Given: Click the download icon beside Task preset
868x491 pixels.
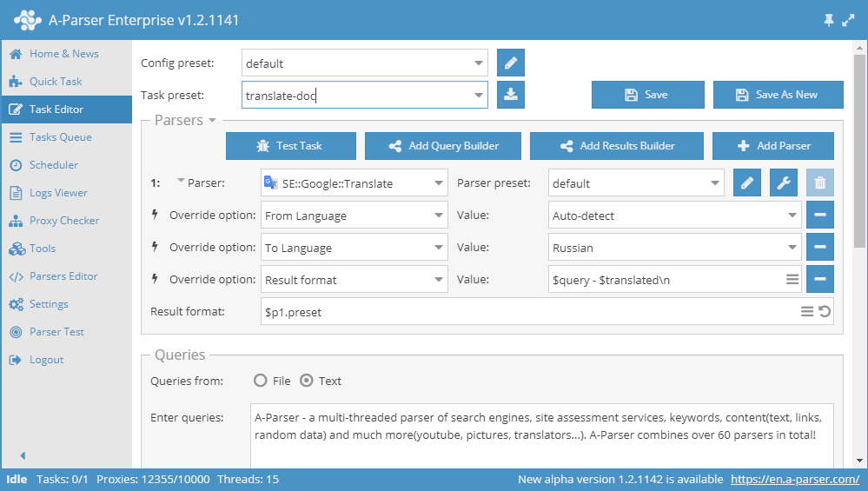Looking at the screenshot, I should 511,95.
